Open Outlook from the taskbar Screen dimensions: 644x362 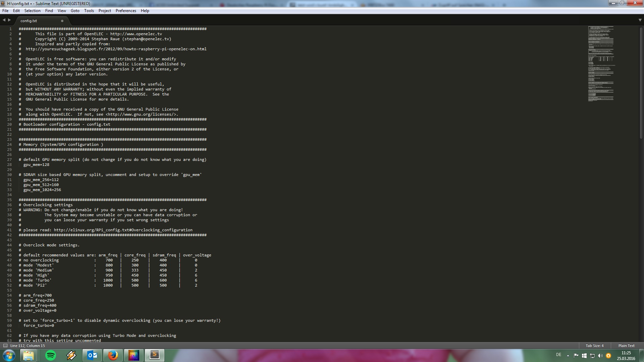(x=92, y=355)
